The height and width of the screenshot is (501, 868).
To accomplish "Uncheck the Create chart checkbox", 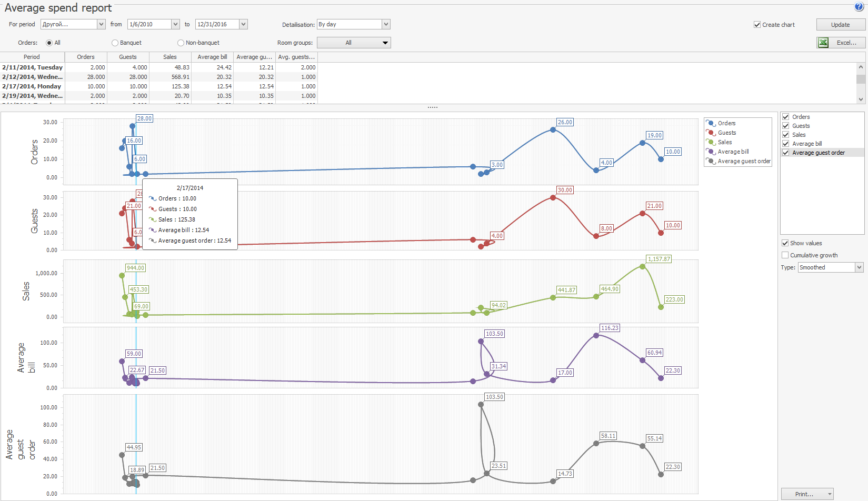I will pos(757,25).
